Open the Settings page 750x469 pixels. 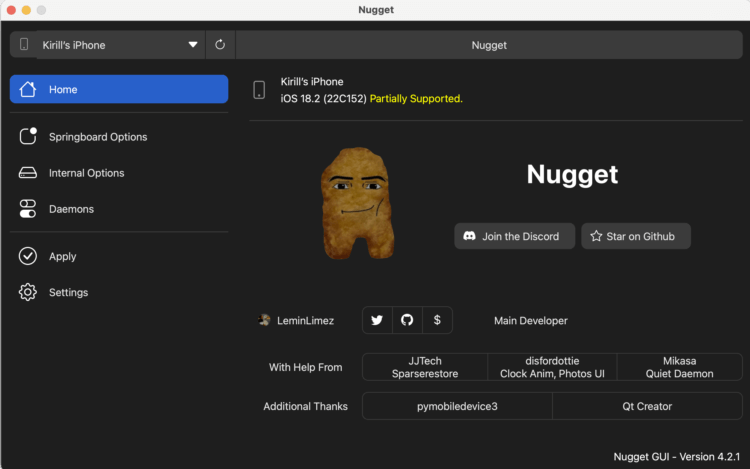pos(119,292)
